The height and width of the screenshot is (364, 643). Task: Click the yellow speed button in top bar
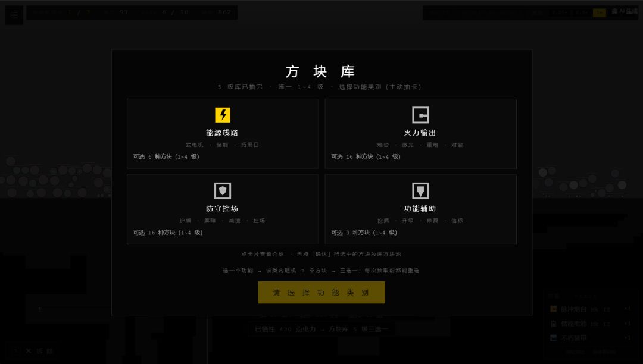(599, 12)
